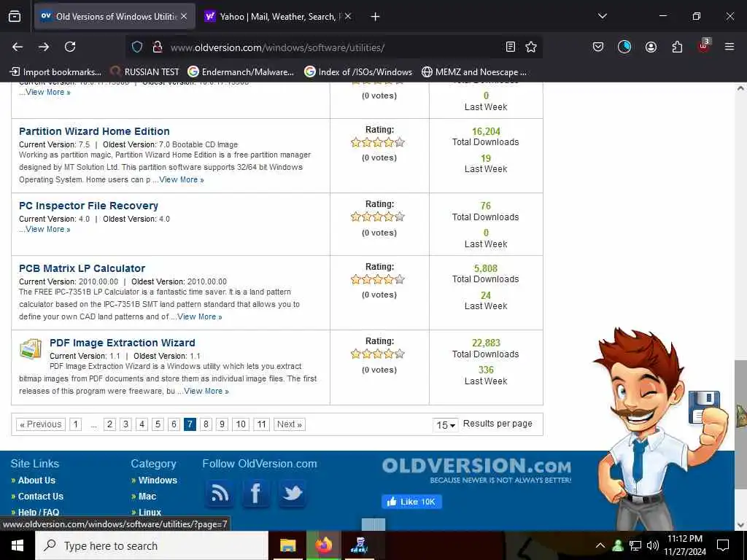Viewport: 747px width, 560px height.
Task: Open the Save to Pocket button
Action: [x=598, y=47]
